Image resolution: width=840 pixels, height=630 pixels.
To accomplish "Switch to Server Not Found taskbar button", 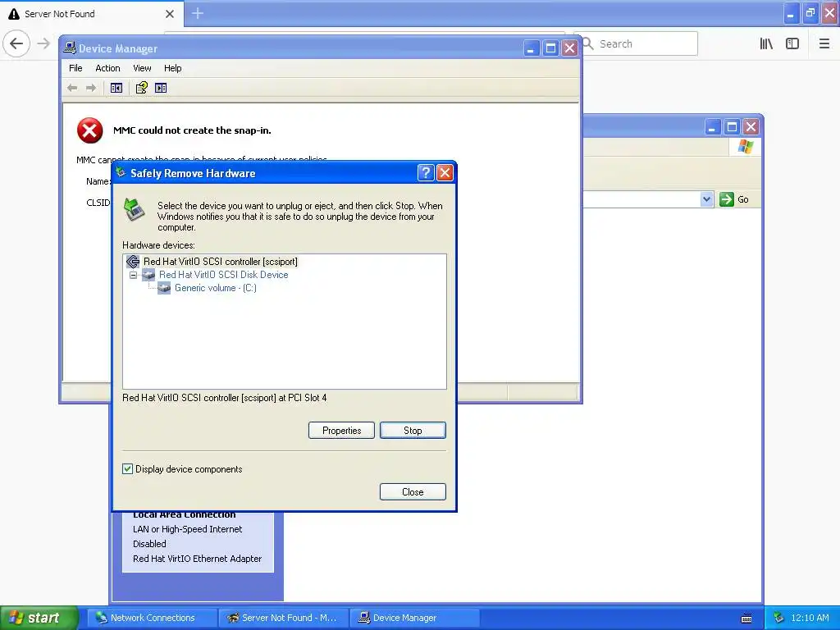I will (x=284, y=618).
